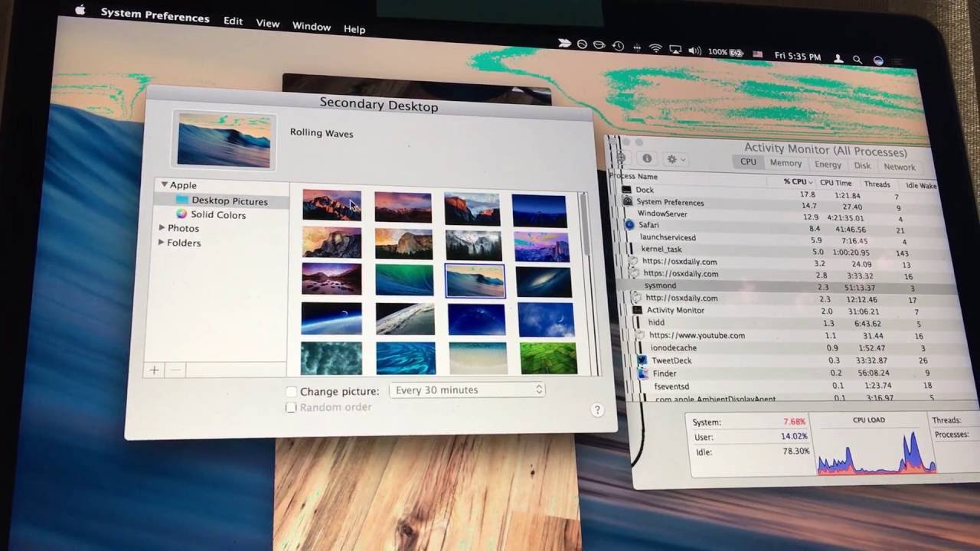This screenshot has width=980, height=551.
Task: Open the View menu
Action: (x=267, y=24)
